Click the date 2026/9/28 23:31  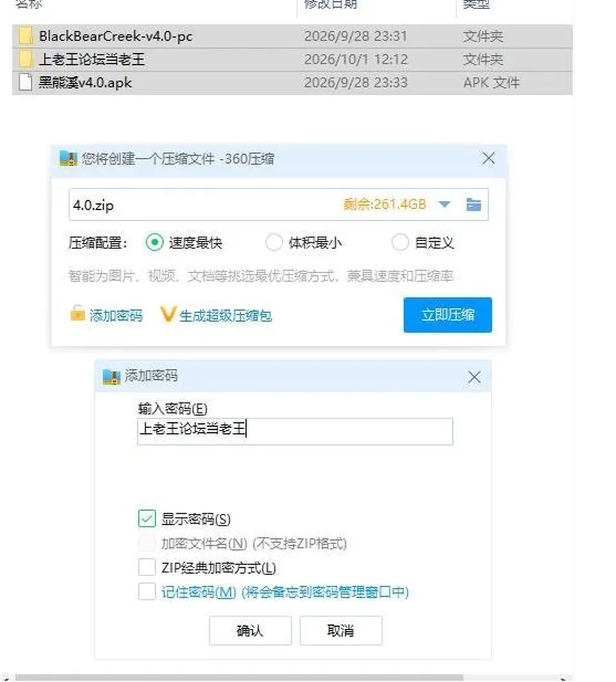click(355, 36)
